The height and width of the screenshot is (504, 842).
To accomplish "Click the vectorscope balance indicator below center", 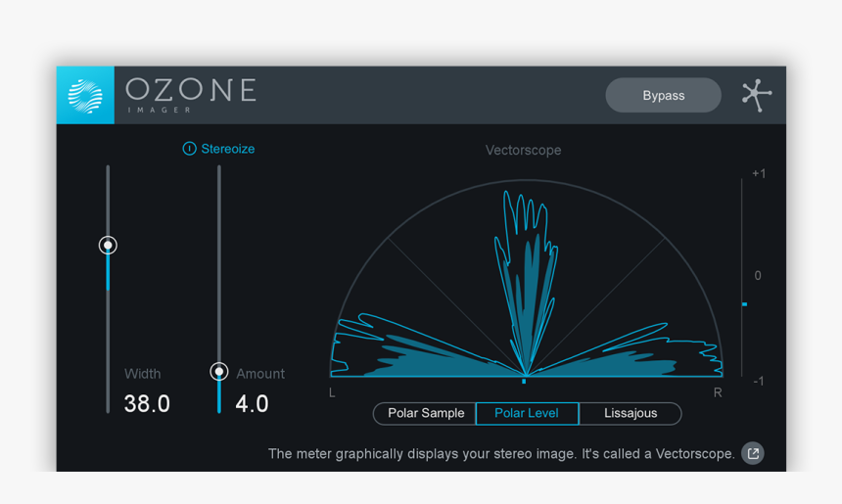I will pyautogui.click(x=524, y=382).
